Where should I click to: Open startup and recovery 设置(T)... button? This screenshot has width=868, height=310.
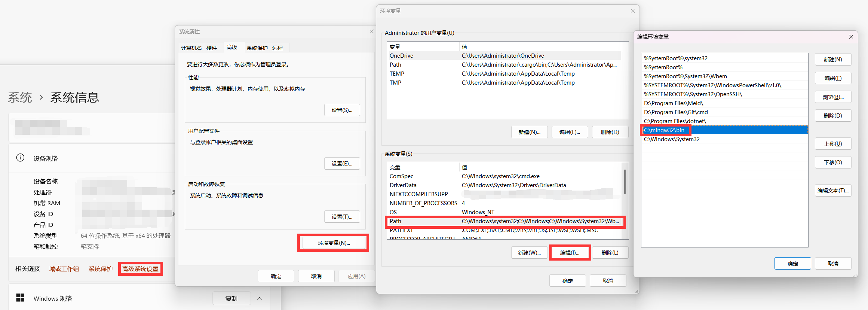pyautogui.click(x=342, y=217)
